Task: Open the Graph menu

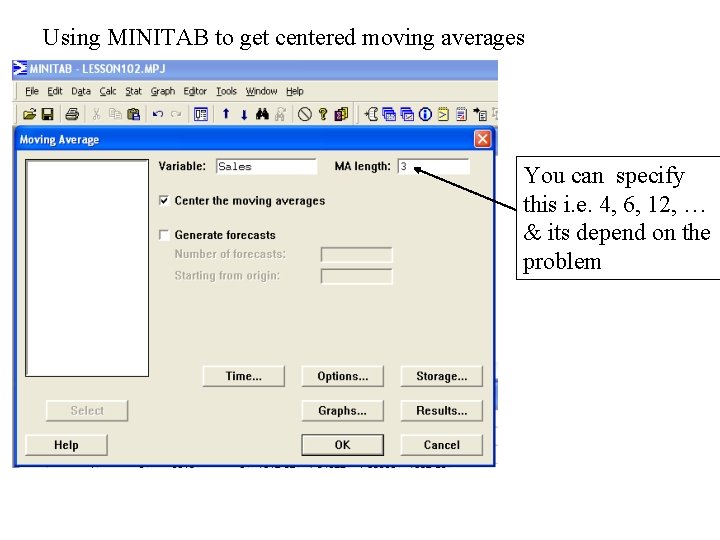Action: tap(163, 91)
